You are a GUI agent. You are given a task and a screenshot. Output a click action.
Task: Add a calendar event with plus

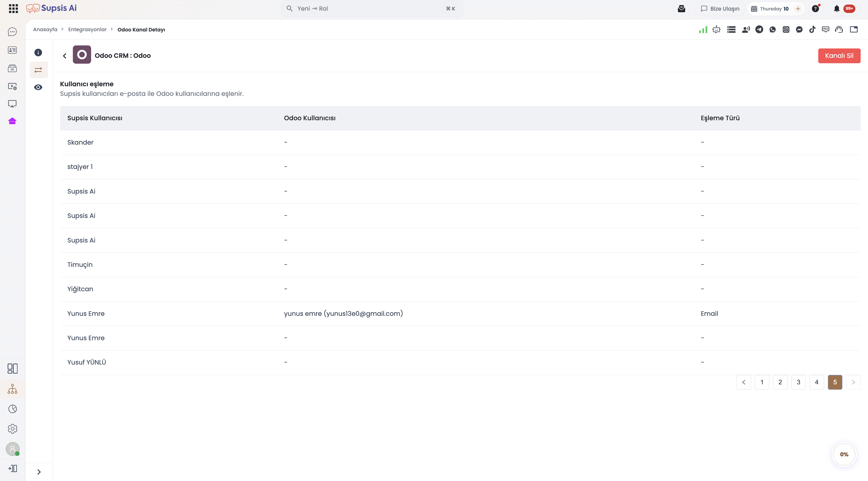[x=798, y=9]
